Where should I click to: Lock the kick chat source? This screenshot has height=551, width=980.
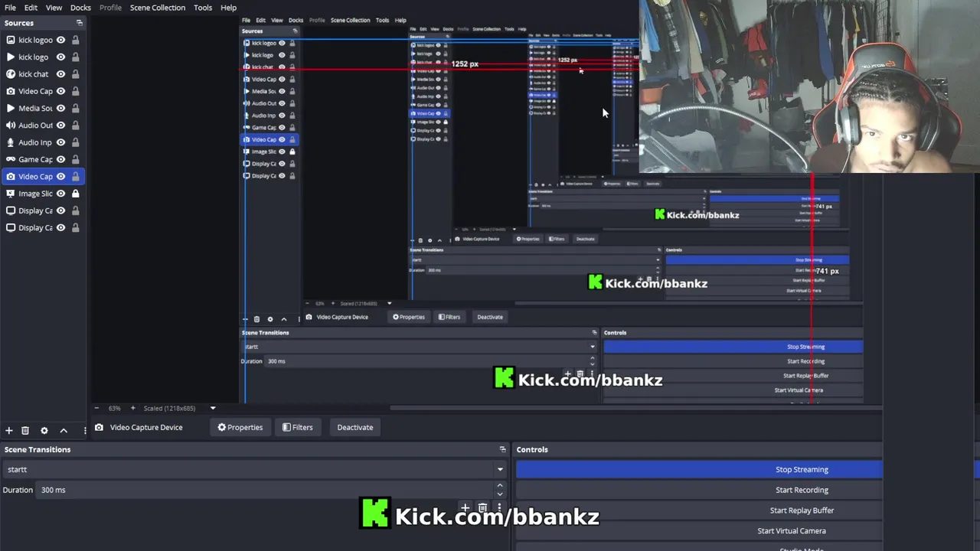pyautogui.click(x=75, y=74)
